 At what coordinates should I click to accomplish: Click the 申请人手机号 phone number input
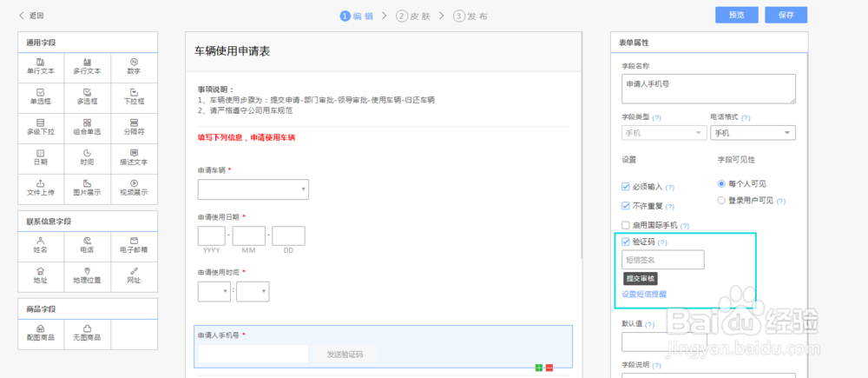point(253,355)
